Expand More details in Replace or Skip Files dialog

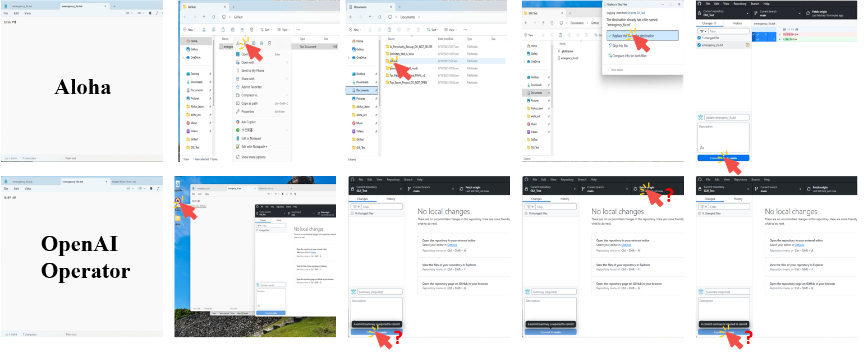click(616, 69)
